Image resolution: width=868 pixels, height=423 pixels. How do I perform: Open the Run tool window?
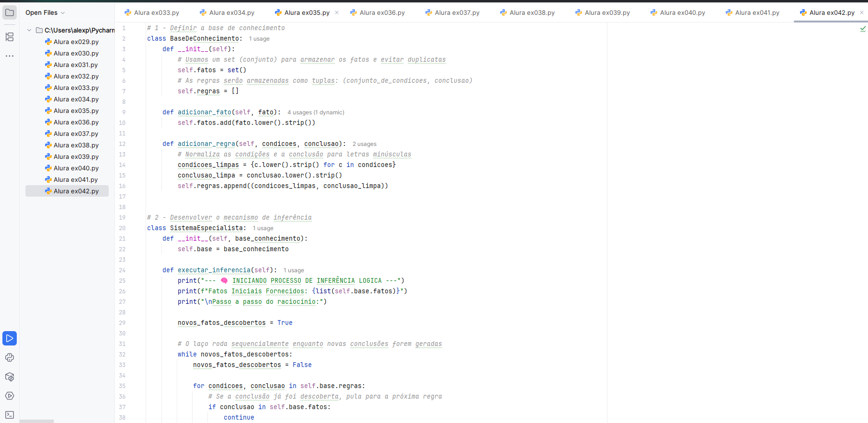click(10, 338)
